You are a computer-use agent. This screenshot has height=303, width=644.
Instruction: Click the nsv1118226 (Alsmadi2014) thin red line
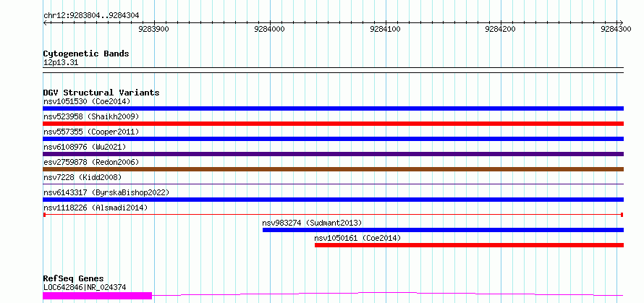coord(333,215)
